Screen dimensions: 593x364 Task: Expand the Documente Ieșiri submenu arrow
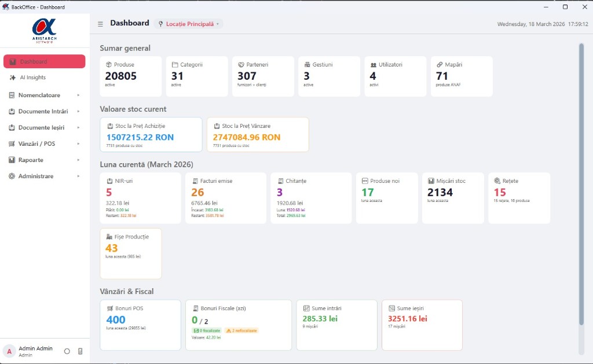(78, 128)
